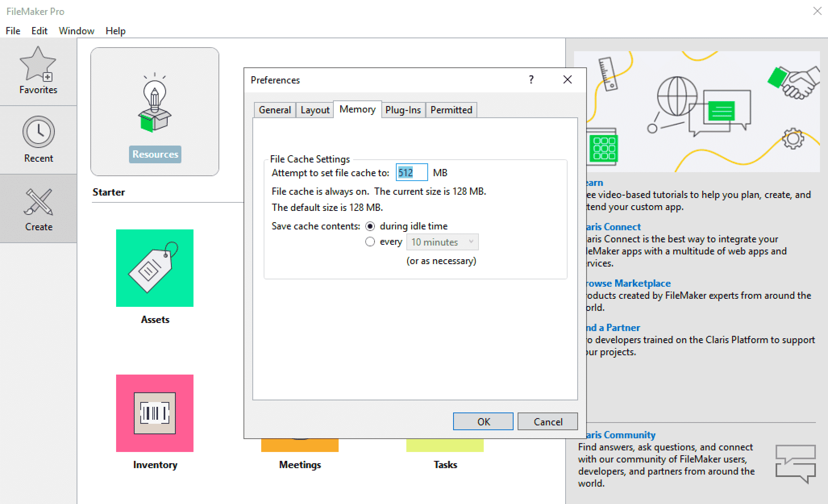Switch to the Memory tab
Screen dimensions: 828x504
(358, 109)
